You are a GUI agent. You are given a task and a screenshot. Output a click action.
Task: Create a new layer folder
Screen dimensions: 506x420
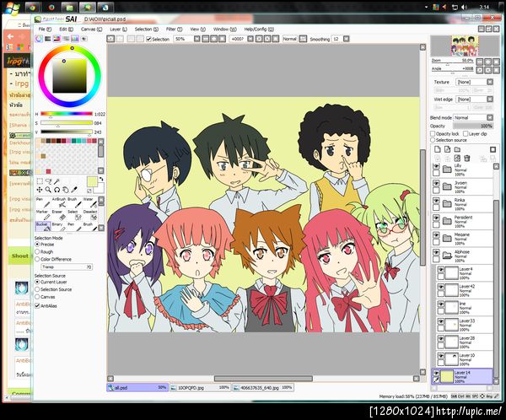coord(457,149)
